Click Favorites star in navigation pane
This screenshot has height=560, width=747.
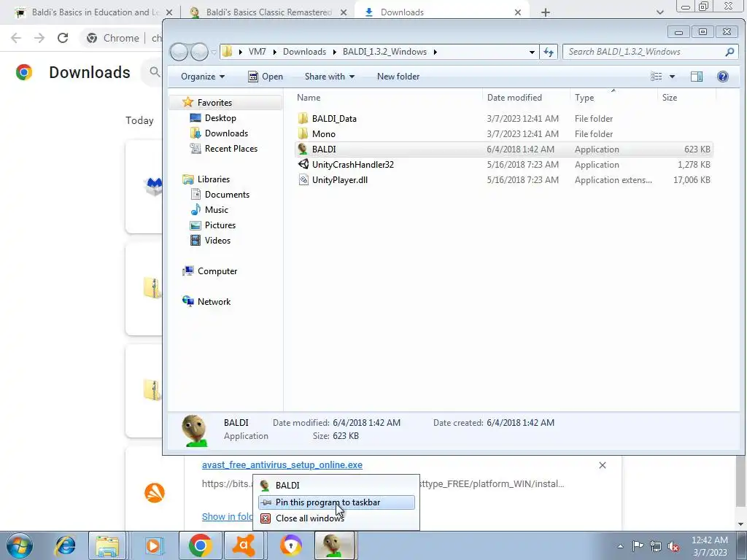[x=187, y=102]
